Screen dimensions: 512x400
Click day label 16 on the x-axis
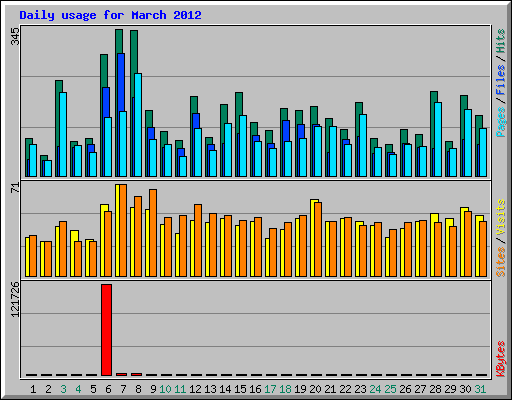(255, 389)
